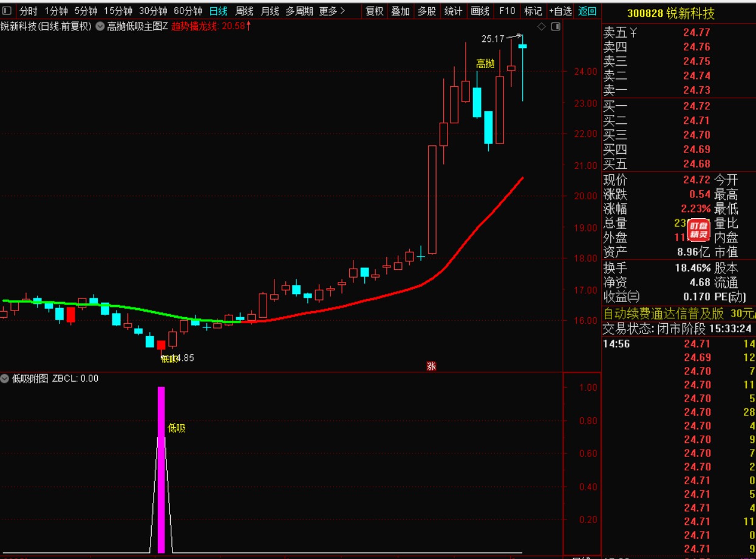The image size is (756, 559).
Task: Switch to 分时 intraday view
Action: (x=28, y=11)
